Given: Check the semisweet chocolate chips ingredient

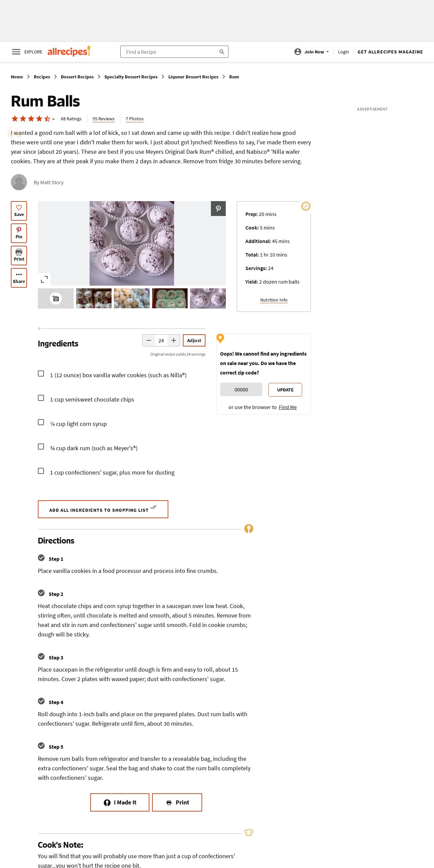Looking at the screenshot, I should [x=41, y=398].
